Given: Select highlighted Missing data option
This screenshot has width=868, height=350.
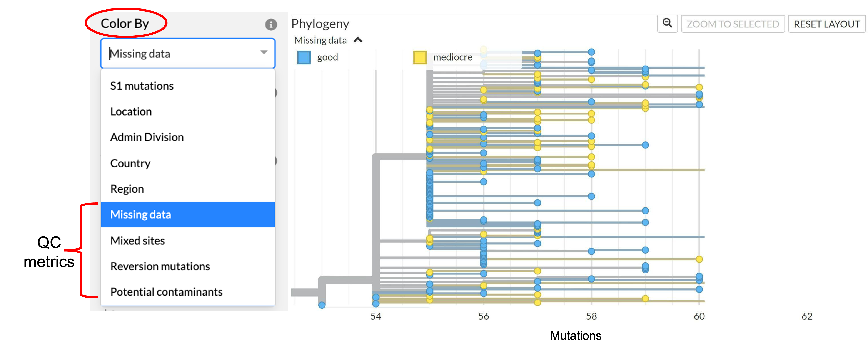Looking at the screenshot, I should click(141, 214).
